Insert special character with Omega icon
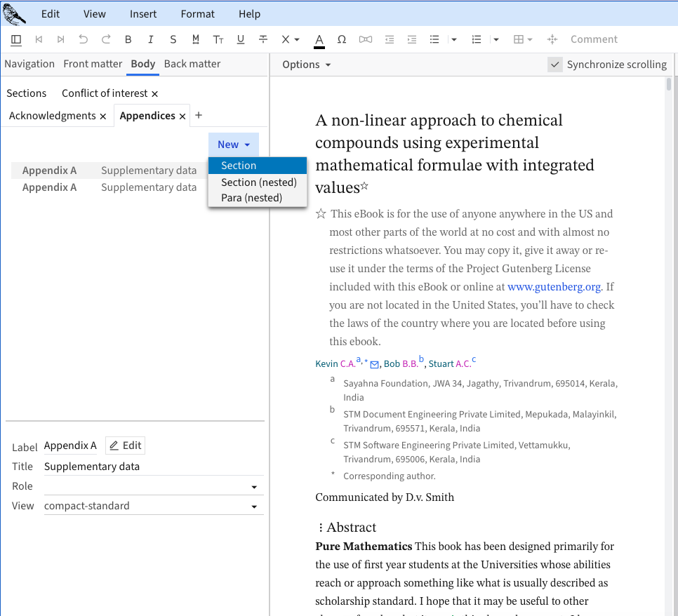This screenshot has width=678, height=616. pyautogui.click(x=342, y=39)
